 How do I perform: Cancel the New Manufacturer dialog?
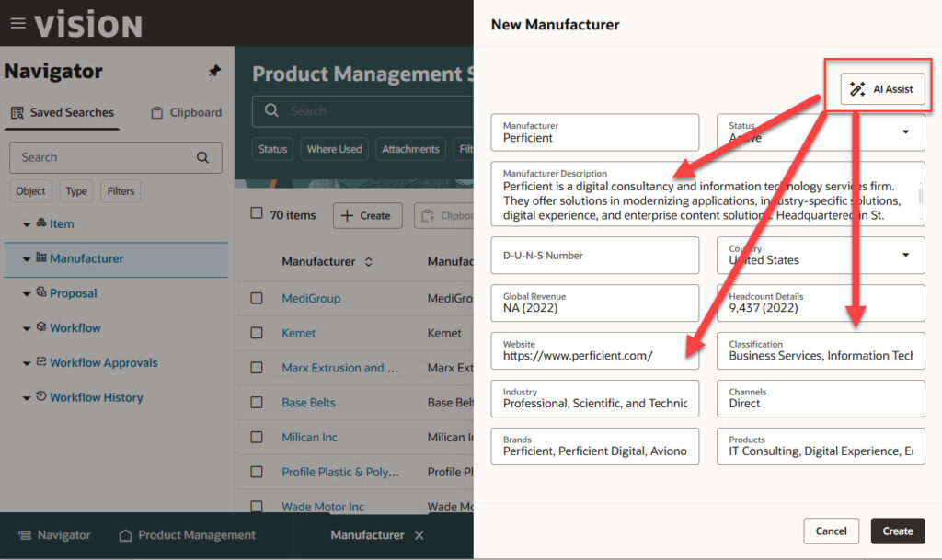pyautogui.click(x=831, y=531)
